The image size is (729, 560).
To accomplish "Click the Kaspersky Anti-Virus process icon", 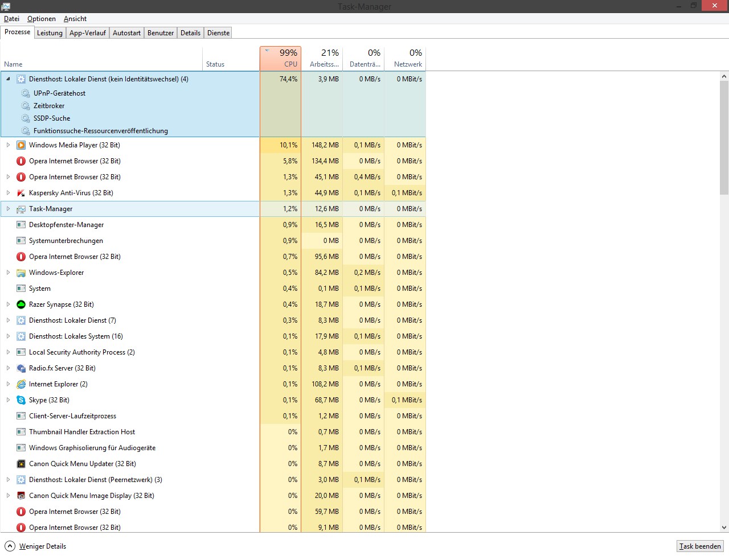I will coord(21,193).
